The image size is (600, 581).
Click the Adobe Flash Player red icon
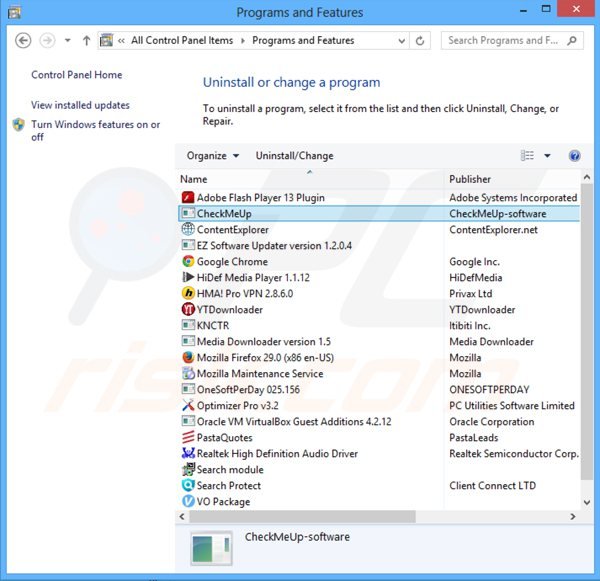[188, 197]
